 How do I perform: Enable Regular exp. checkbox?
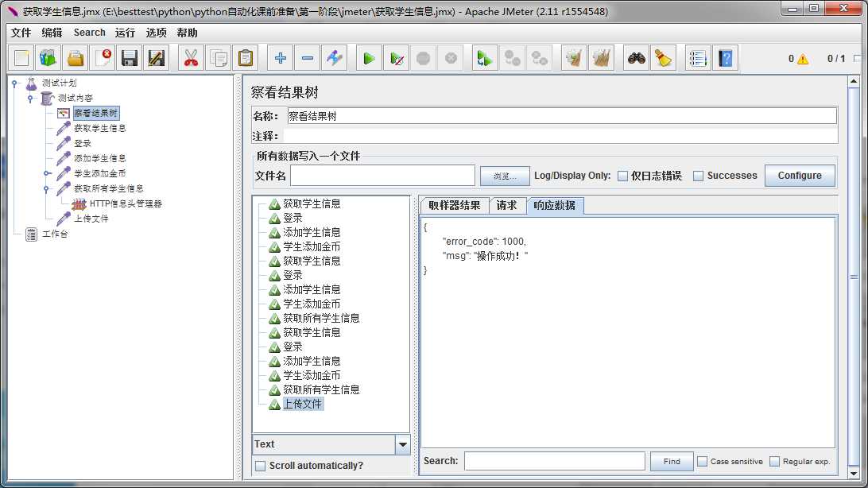coord(774,462)
